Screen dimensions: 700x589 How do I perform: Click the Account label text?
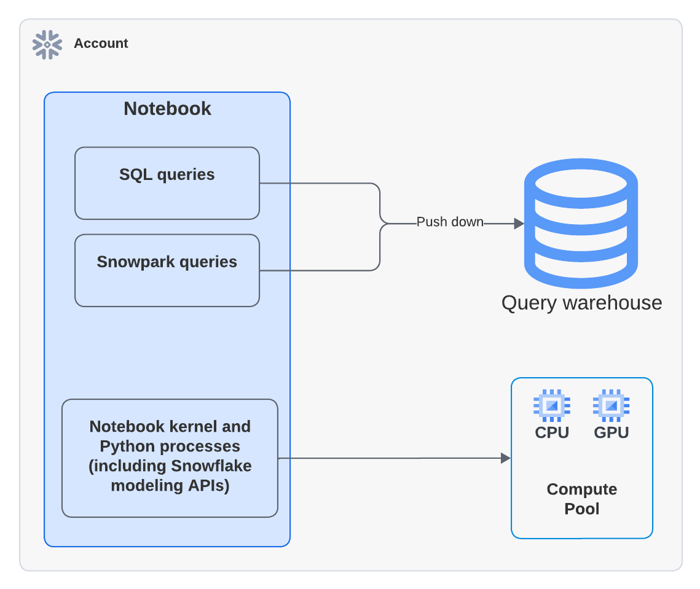[x=101, y=44]
